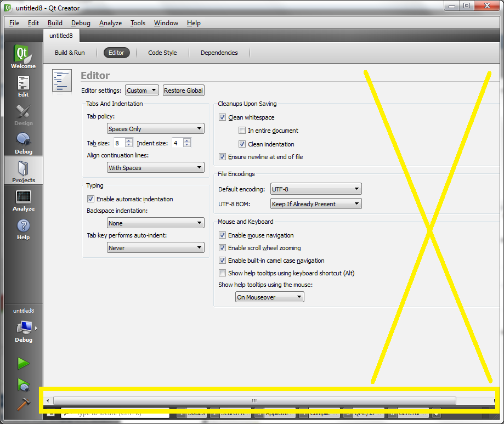Open the Tab key auto-indent Never dropdown
The image size is (504, 424).
click(156, 247)
